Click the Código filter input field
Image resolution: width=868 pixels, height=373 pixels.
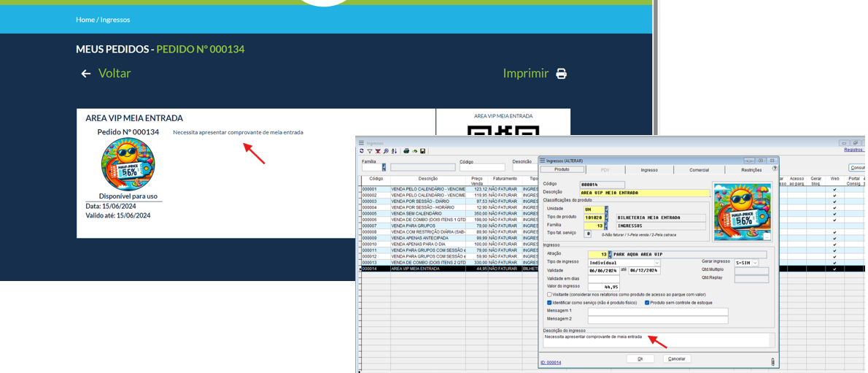(x=482, y=167)
